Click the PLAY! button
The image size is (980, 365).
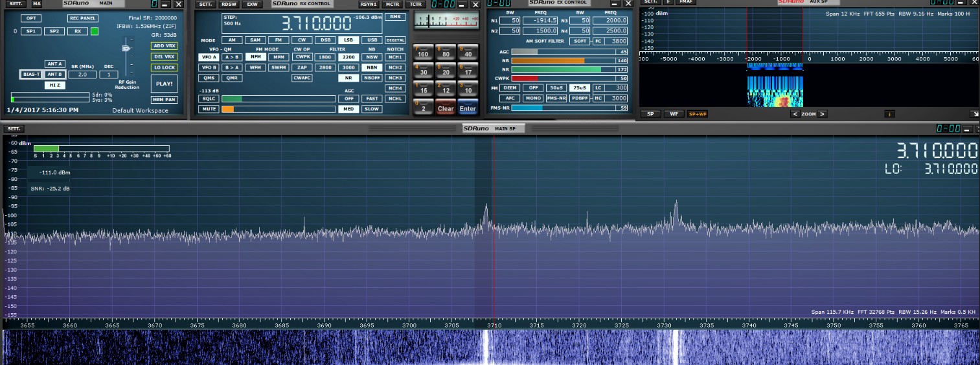[x=165, y=84]
